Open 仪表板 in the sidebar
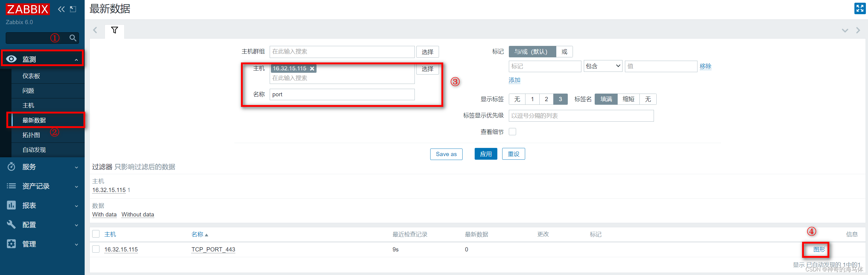868x275 pixels. click(x=31, y=76)
